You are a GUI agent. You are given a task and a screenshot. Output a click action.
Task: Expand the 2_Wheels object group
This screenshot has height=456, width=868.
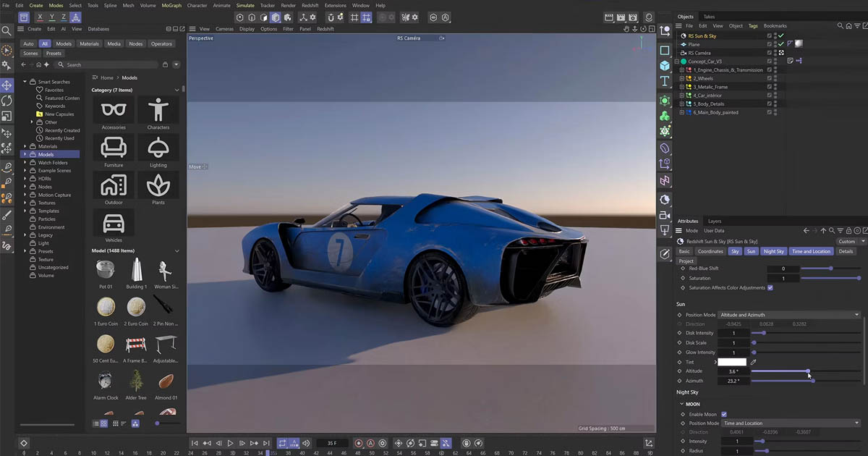[681, 78]
